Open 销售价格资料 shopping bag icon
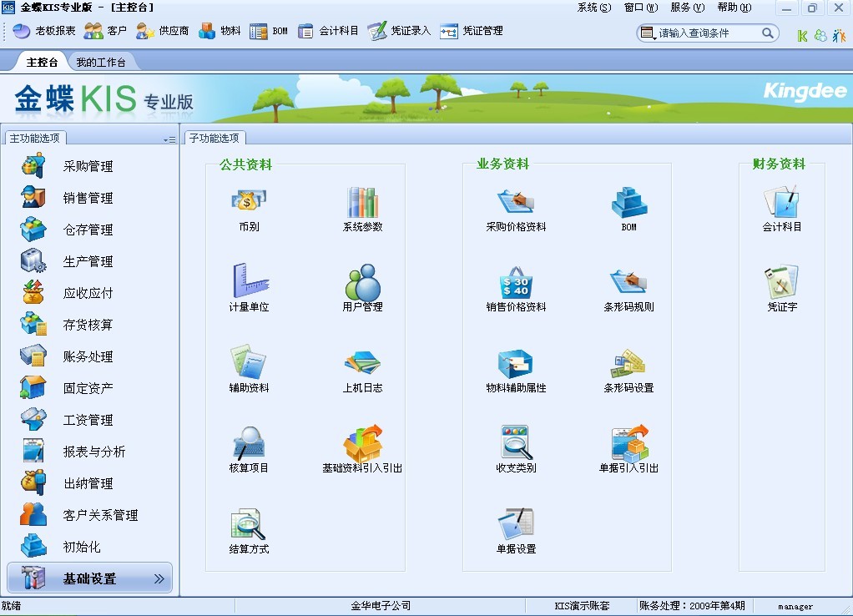The width and height of the screenshot is (853, 616). (516, 289)
